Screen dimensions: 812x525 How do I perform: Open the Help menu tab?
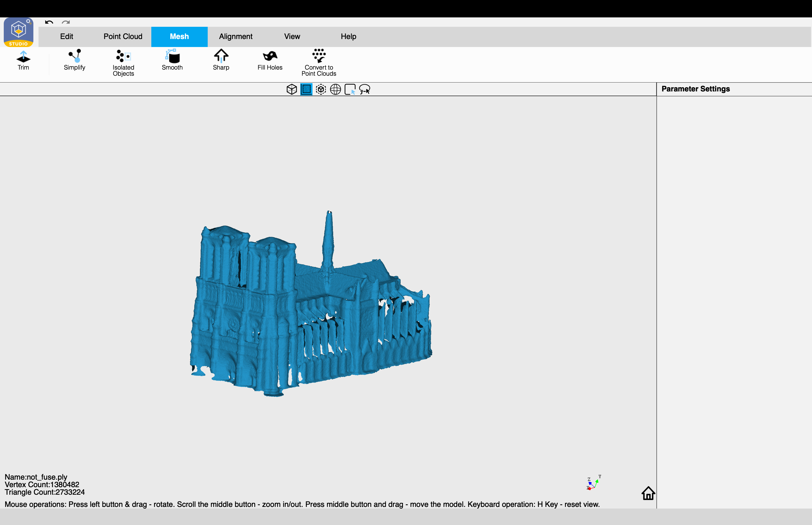(349, 36)
